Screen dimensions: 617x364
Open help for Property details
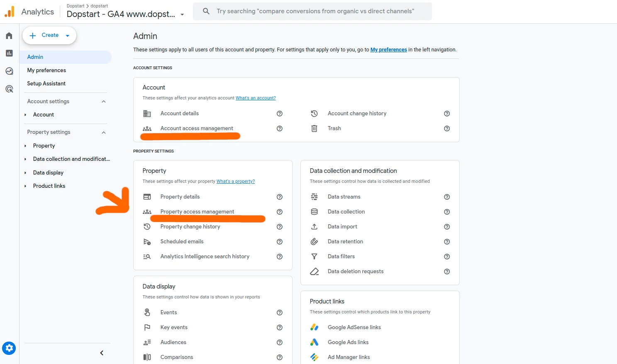coord(280,197)
